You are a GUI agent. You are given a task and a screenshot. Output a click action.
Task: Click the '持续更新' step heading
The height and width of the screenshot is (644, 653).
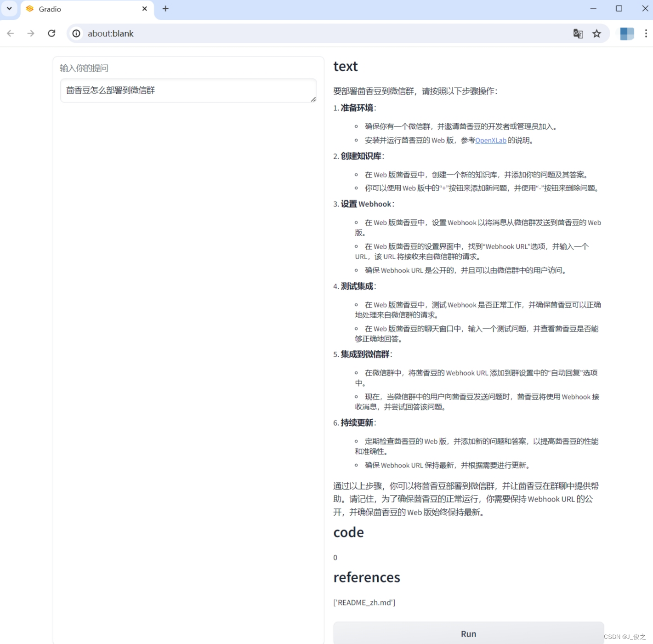[x=357, y=423]
